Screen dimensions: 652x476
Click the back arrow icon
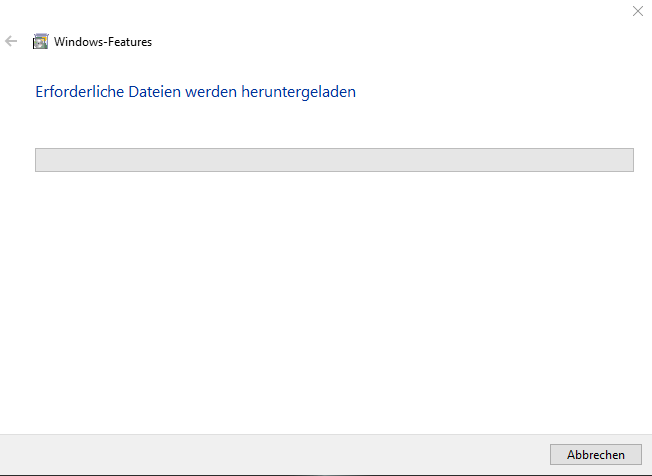tap(11, 41)
